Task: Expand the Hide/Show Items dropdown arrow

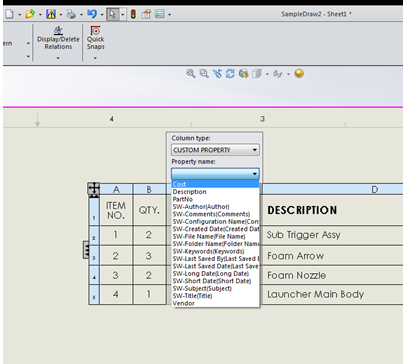Action: (x=288, y=74)
